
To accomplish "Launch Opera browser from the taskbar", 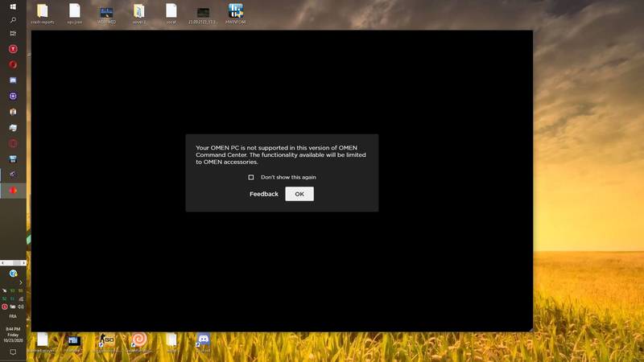I will point(13,64).
